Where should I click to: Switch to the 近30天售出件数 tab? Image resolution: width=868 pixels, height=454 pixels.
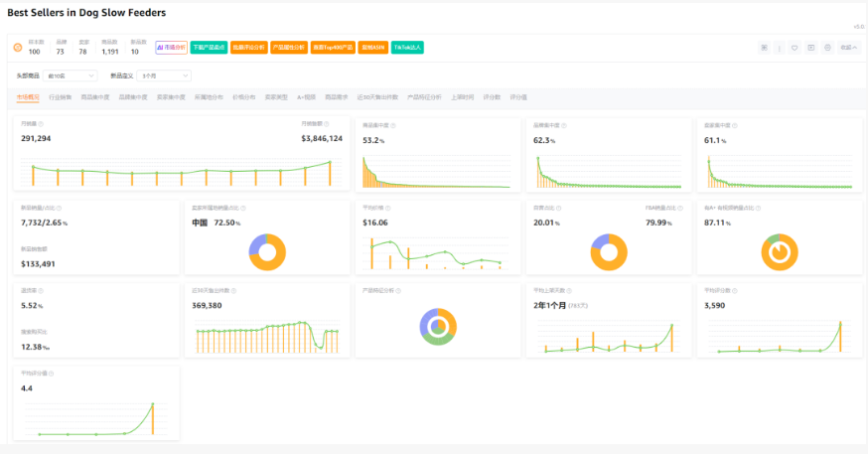(377, 97)
